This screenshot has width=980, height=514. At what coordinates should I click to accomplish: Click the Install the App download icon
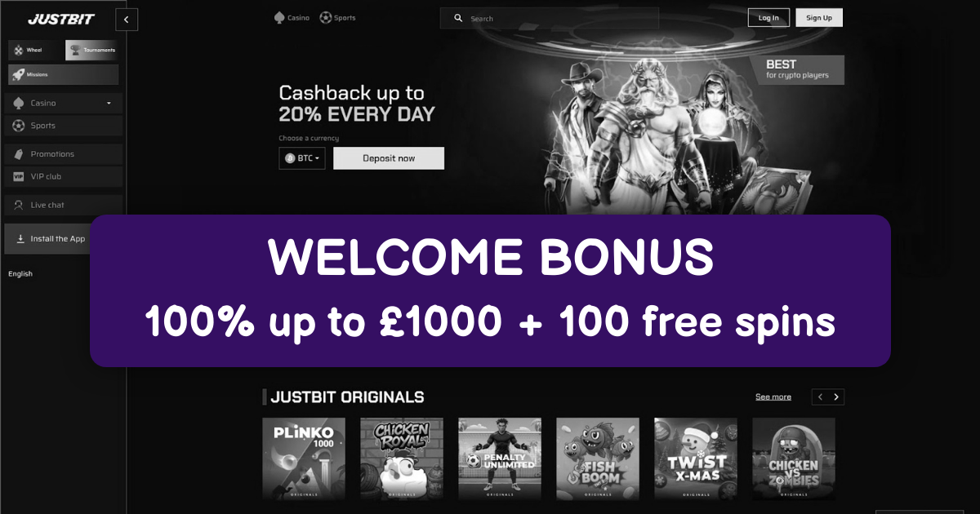[20, 239]
